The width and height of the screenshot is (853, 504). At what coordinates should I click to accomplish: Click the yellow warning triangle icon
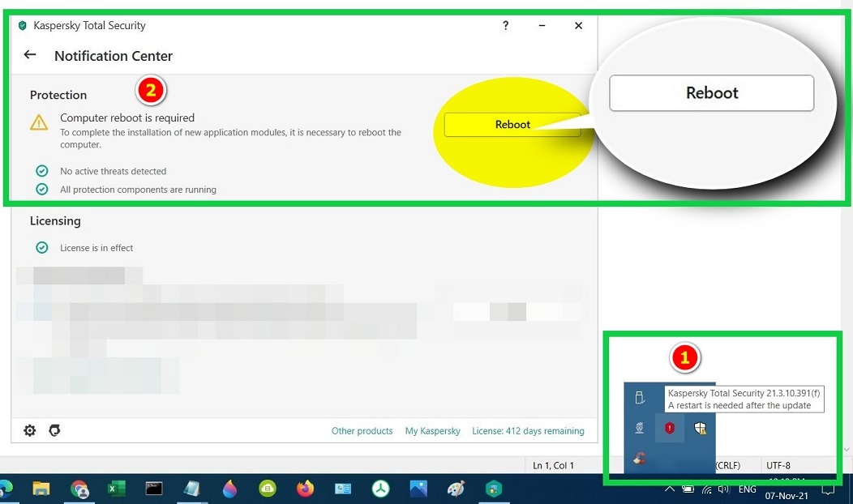click(x=39, y=122)
